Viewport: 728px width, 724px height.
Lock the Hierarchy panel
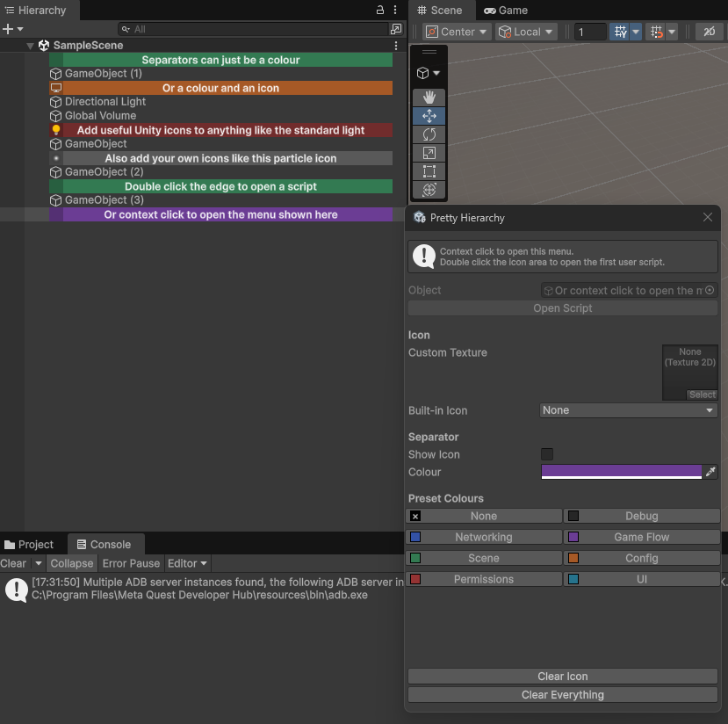pos(379,10)
